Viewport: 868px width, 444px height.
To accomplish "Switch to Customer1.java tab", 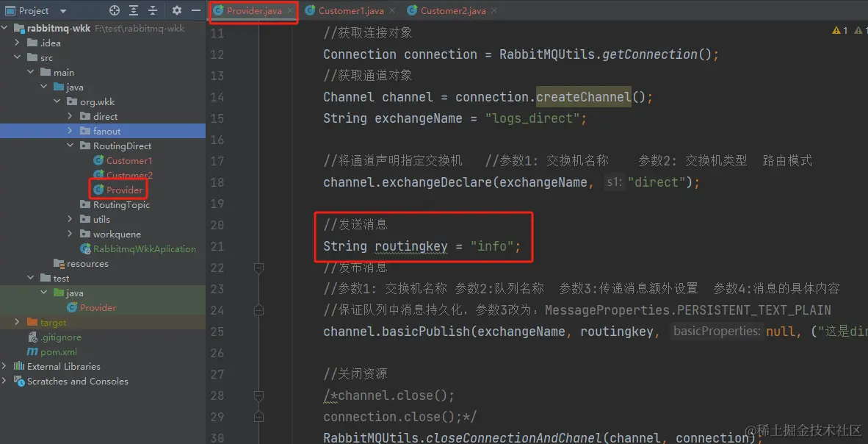I will tap(352, 10).
